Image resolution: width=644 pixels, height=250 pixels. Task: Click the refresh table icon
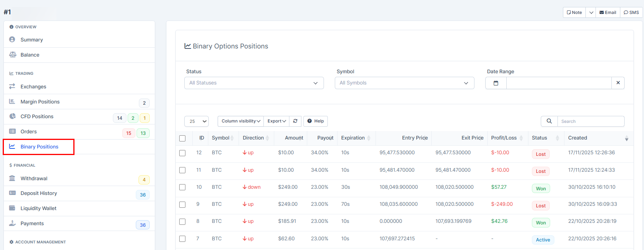(x=295, y=121)
